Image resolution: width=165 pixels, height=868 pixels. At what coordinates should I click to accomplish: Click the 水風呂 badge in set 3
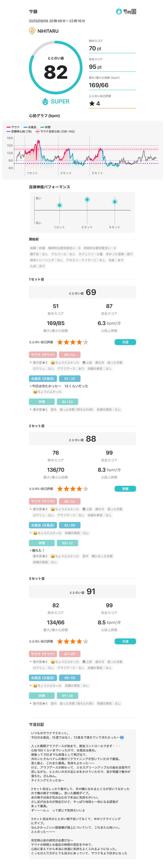tap(42, 678)
